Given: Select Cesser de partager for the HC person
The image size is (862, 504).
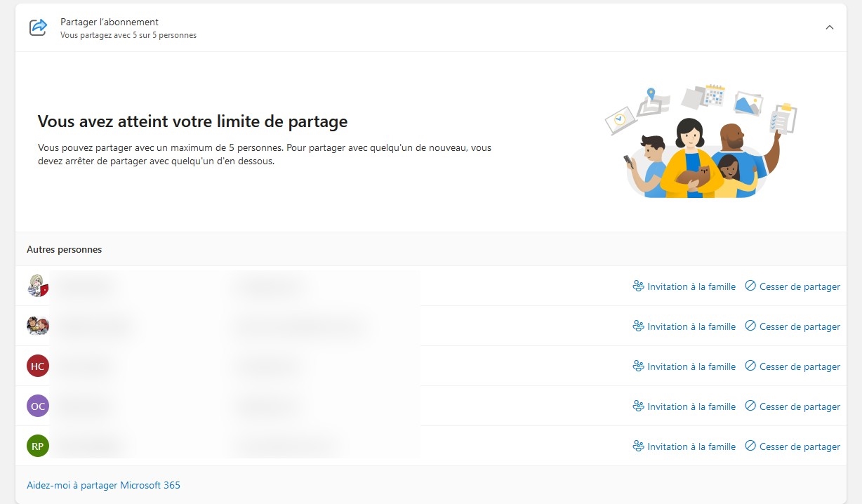Looking at the screenshot, I should (x=800, y=366).
